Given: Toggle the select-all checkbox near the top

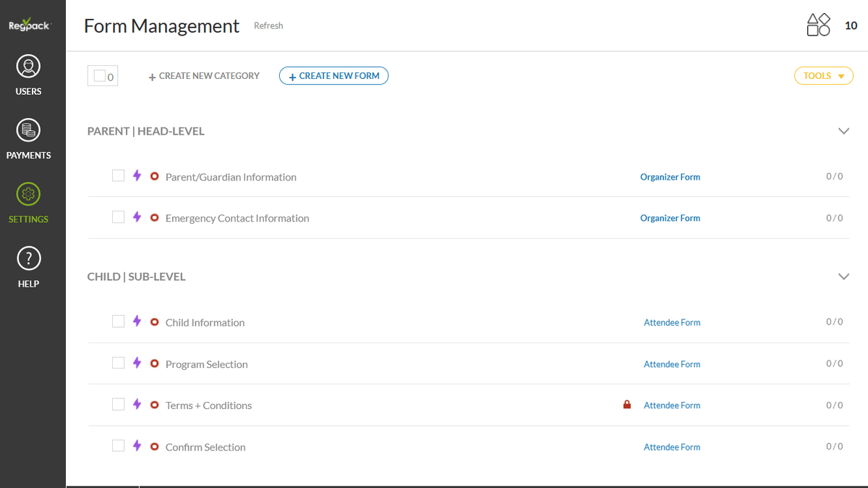Looking at the screenshot, I should (100, 75).
